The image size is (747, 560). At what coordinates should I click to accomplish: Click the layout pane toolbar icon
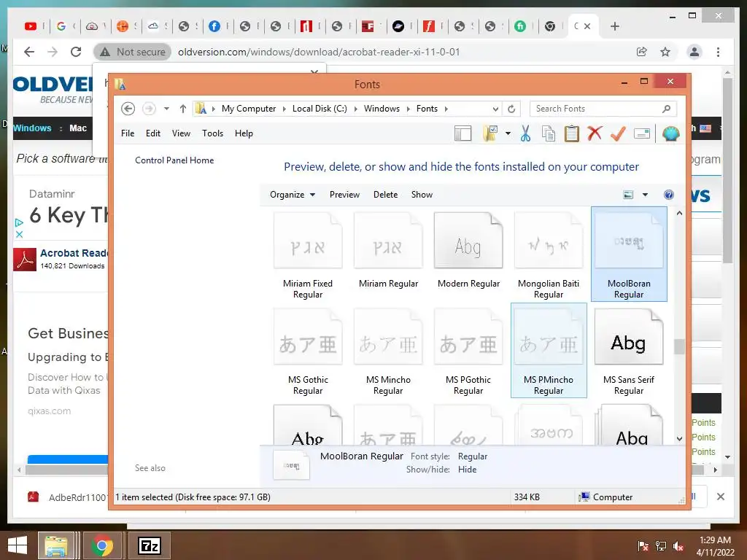[x=462, y=134]
